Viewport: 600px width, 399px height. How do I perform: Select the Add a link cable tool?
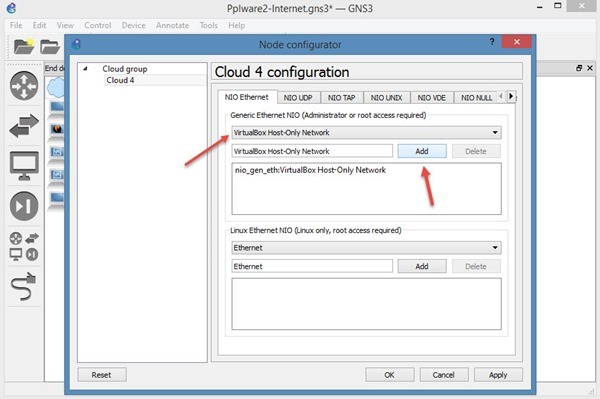pyautogui.click(x=23, y=287)
